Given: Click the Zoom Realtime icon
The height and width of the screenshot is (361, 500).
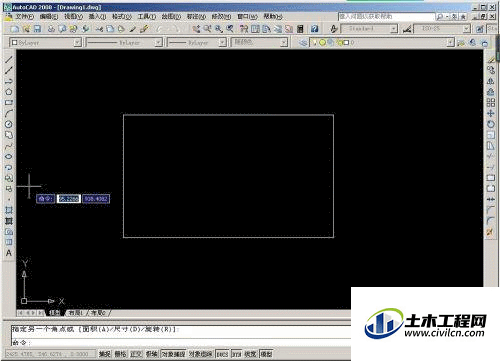Looking at the screenshot, I should coord(207,29).
